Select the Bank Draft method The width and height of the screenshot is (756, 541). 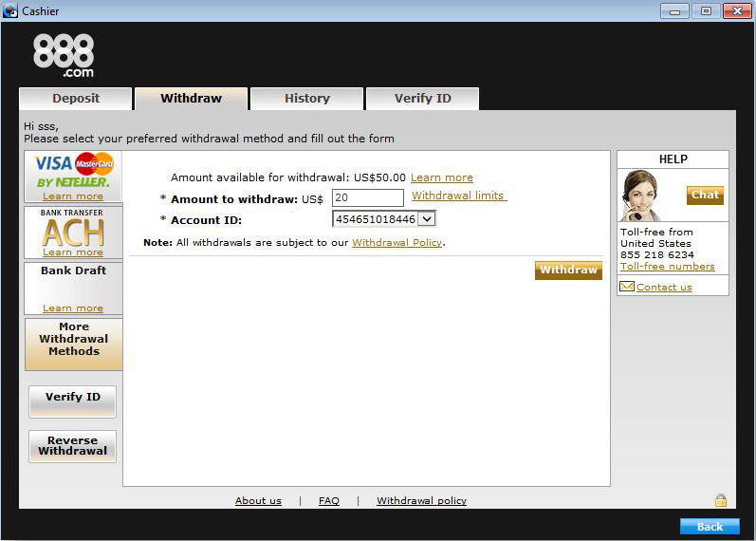pos(73,289)
